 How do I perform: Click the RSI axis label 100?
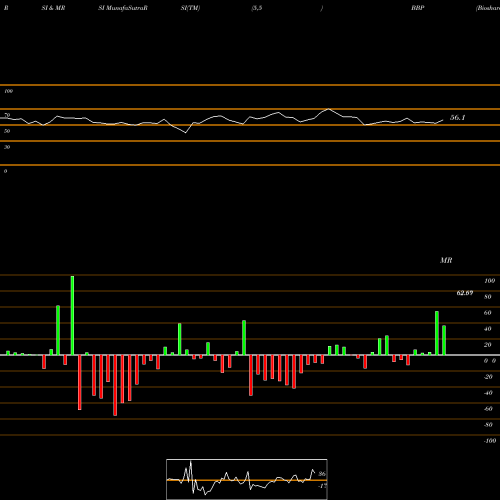8,91
